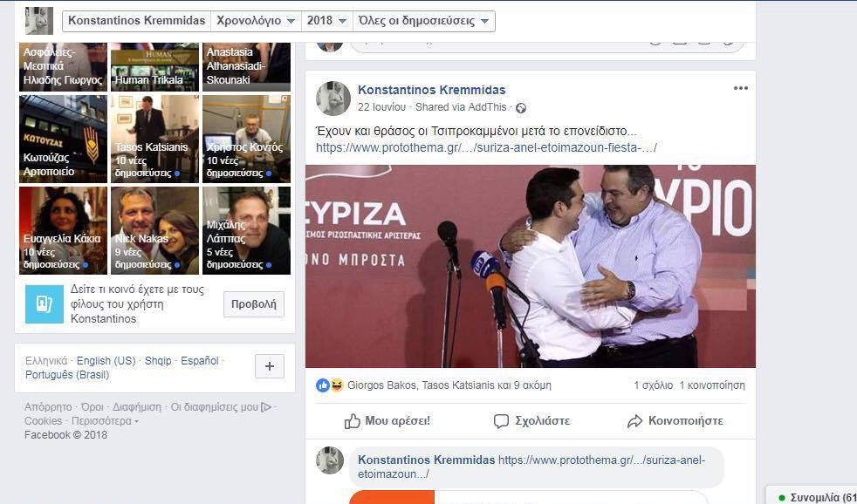Click the friends-in-common blue icon
Viewport: 857px width, 504px height.
click(44, 303)
